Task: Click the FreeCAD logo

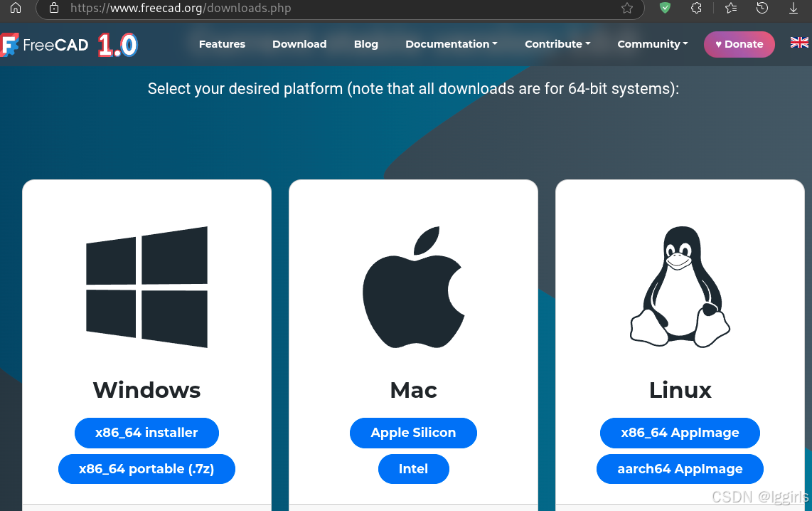Action: 69,45
